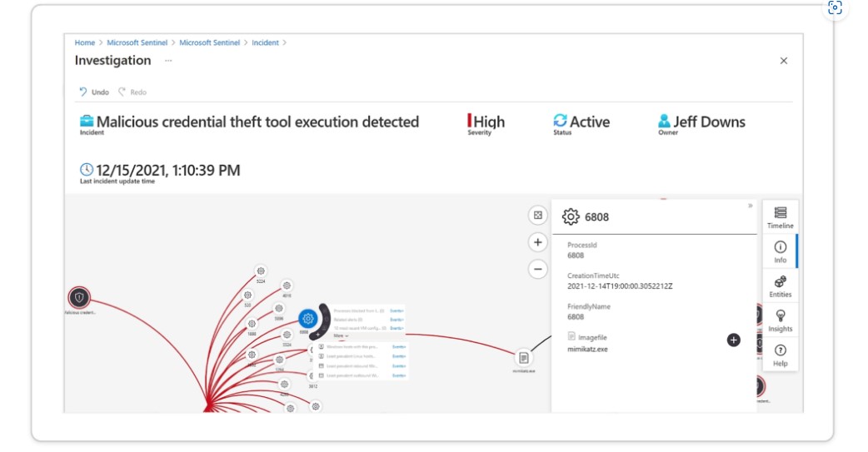This screenshot has height=452, width=868.
Task: Show the Insights panel
Action: point(780,320)
